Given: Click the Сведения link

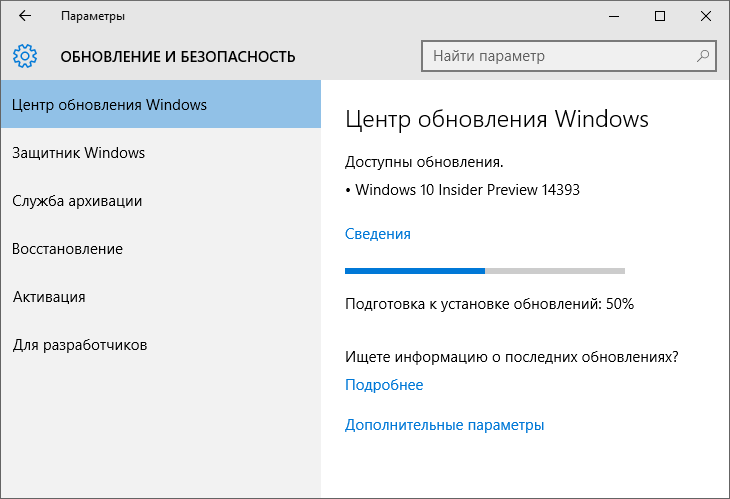Looking at the screenshot, I should (377, 234).
